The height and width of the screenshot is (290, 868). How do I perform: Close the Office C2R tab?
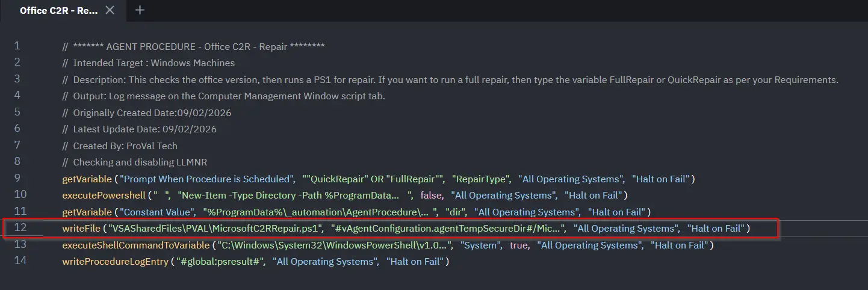pos(110,10)
